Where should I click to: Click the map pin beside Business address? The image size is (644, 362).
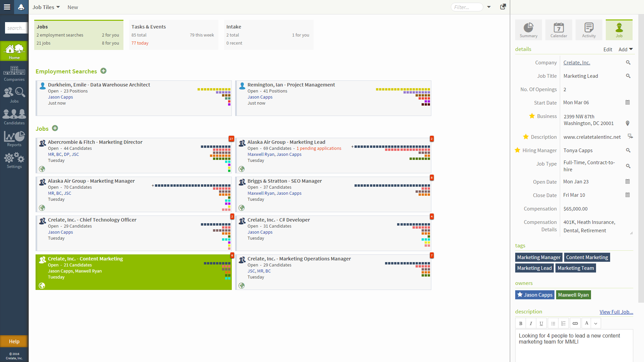click(x=628, y=123)
